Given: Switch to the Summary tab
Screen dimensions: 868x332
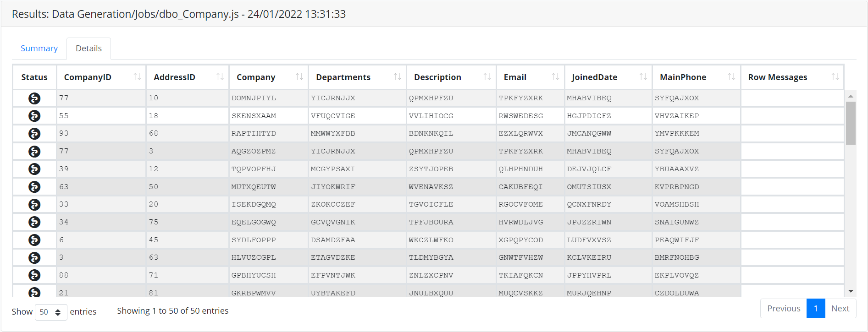Looking at the screenshot, I should [x=39, y=49].
